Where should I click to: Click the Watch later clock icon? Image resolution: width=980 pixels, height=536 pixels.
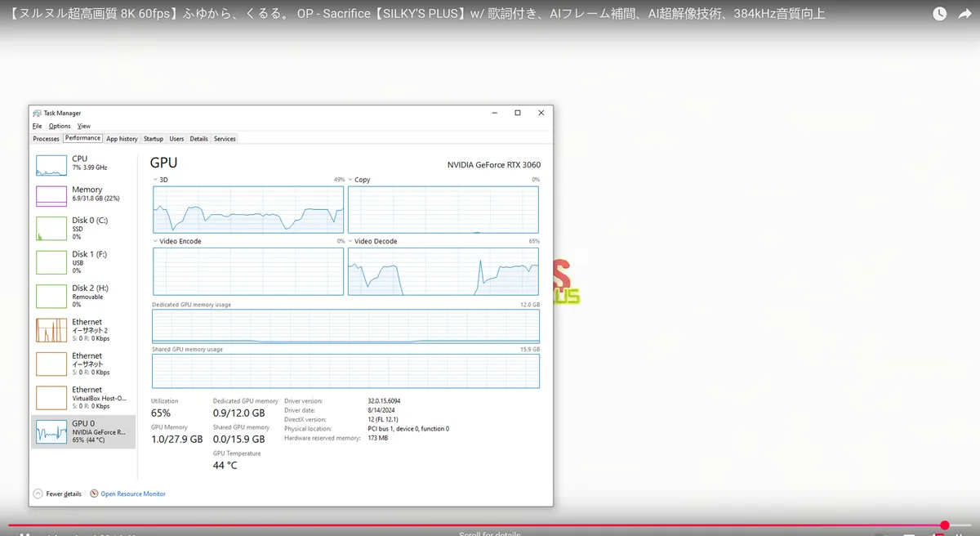pos(940,14)
